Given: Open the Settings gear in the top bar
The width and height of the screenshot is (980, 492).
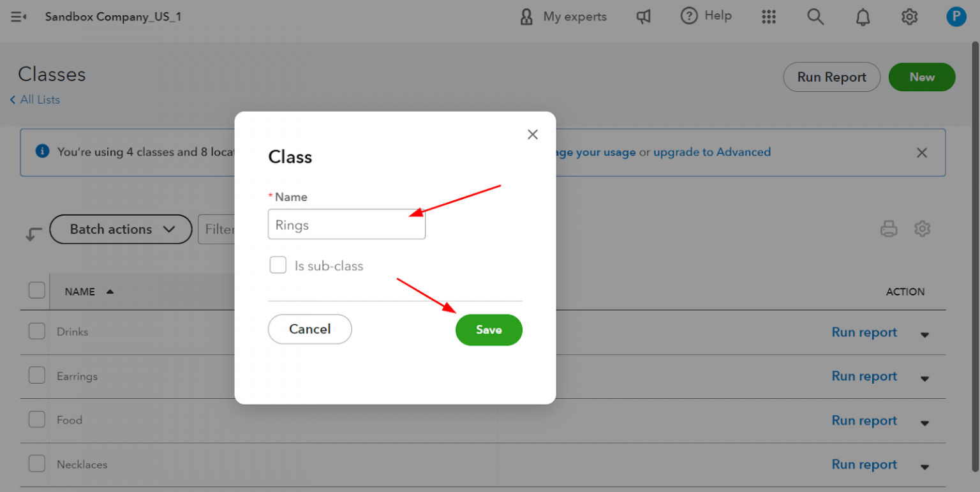Looking at the screenshot, I should click(910, 17).
